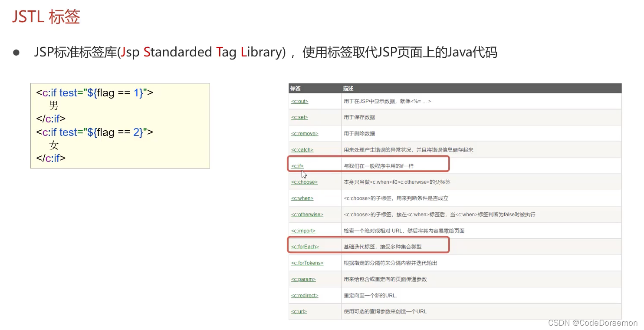The image size is (644, 330).
Task: Select the c:otherwise tag link
Action: click(x=307, y=214)
